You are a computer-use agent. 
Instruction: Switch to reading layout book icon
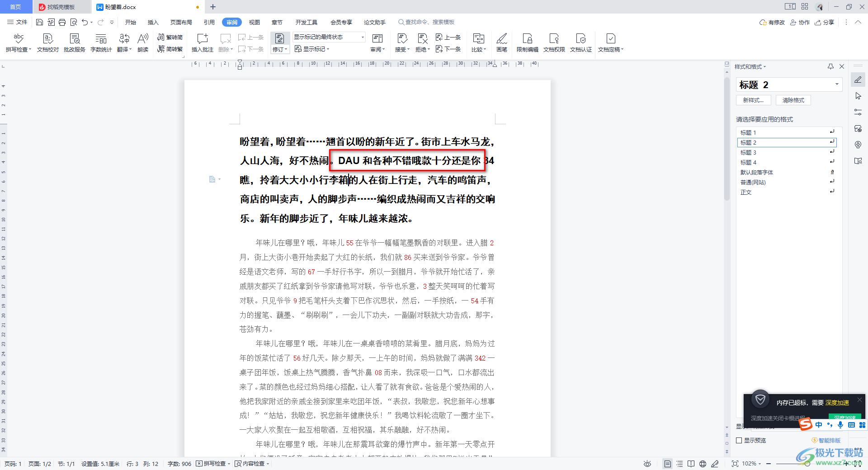(691, 464)
